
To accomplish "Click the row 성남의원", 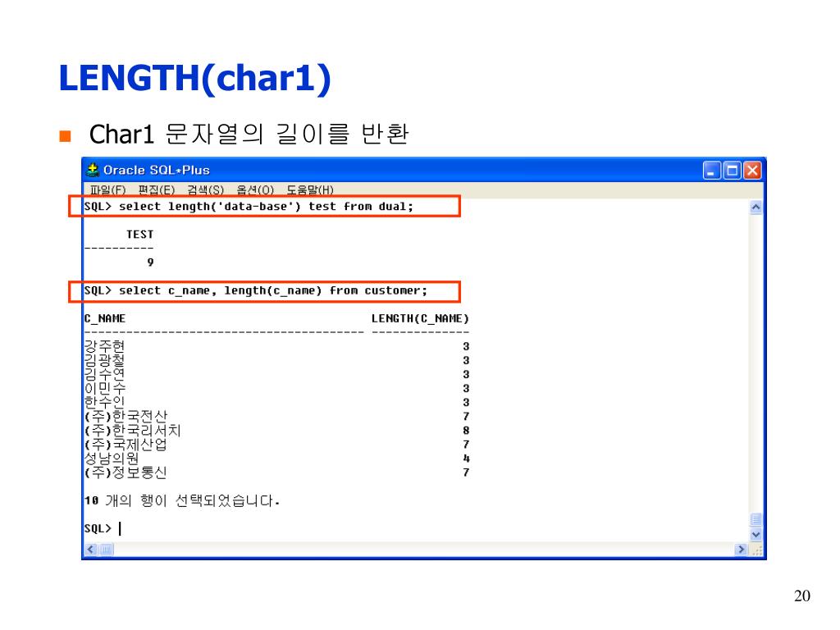I will [276, 458].
